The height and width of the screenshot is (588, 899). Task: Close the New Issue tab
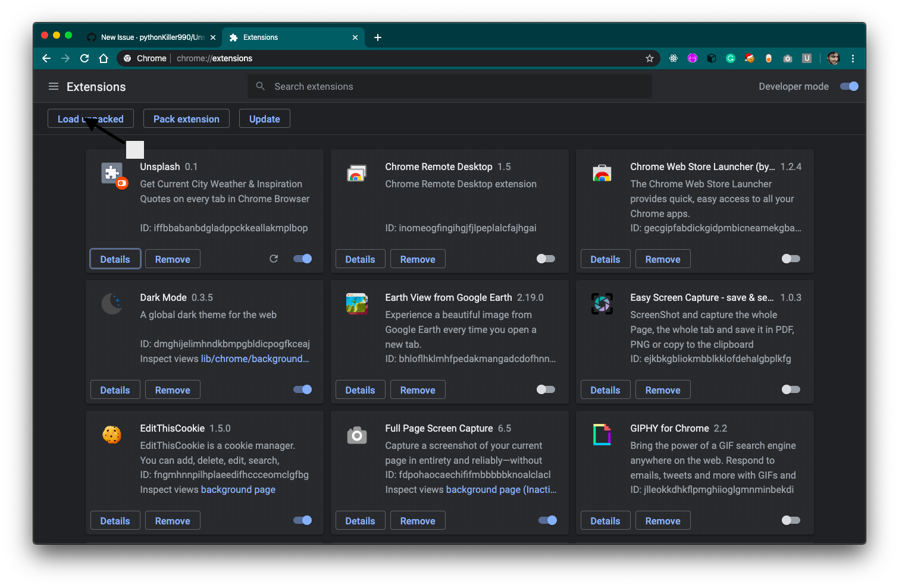213,37
